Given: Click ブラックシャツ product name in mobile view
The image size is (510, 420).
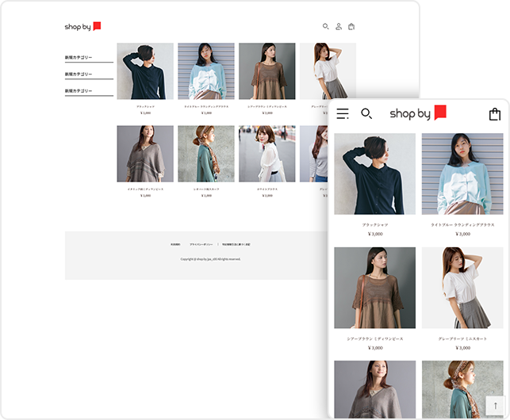Looking at the screenshot, I should [375, 224].
